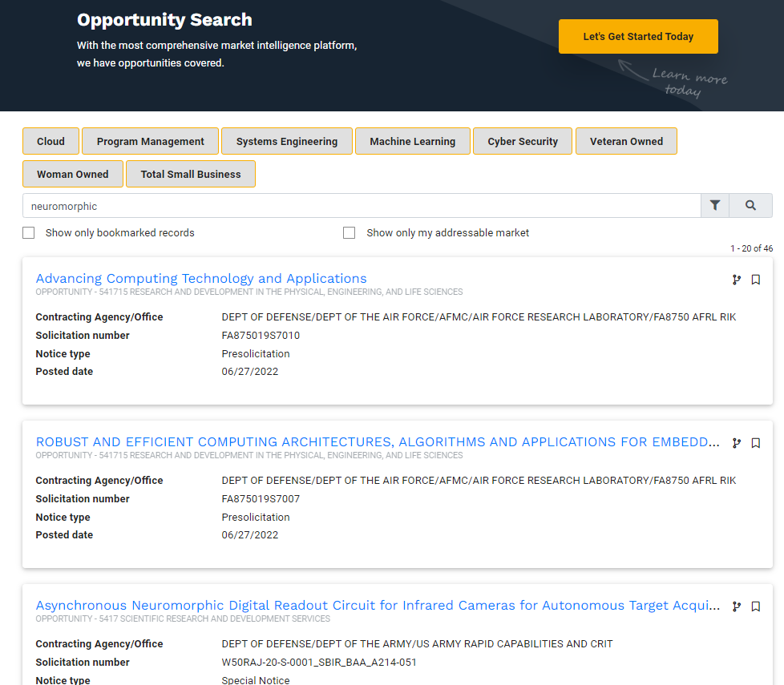The image size is (784, 685).
Task: Open branch icon for Advancing Computing Technology
Action: coord(737,280)
